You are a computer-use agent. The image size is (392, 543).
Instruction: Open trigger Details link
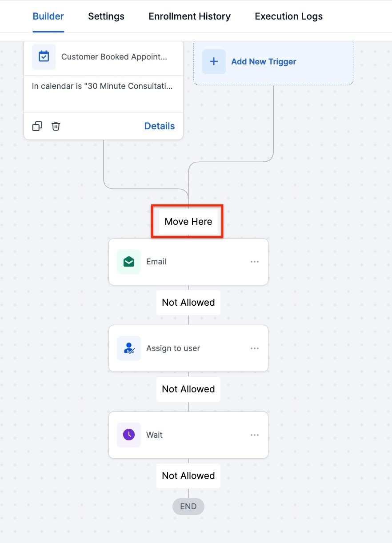tap(160, 126)
